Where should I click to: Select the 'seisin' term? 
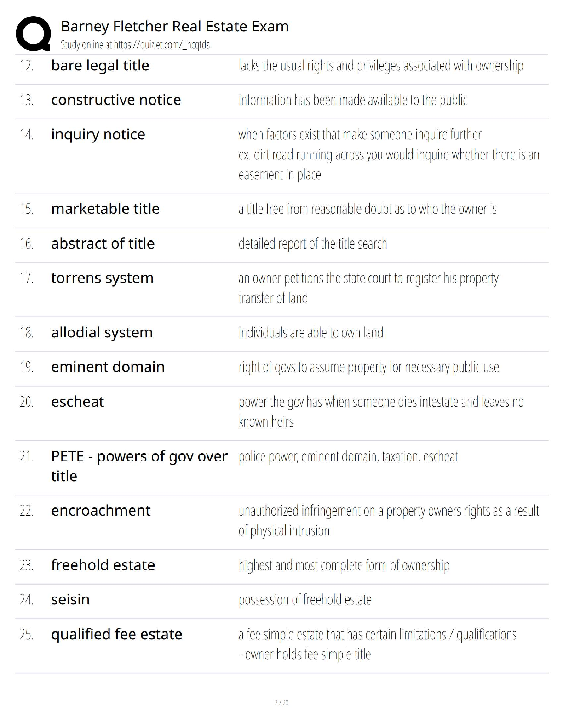(x=70, y=600)
